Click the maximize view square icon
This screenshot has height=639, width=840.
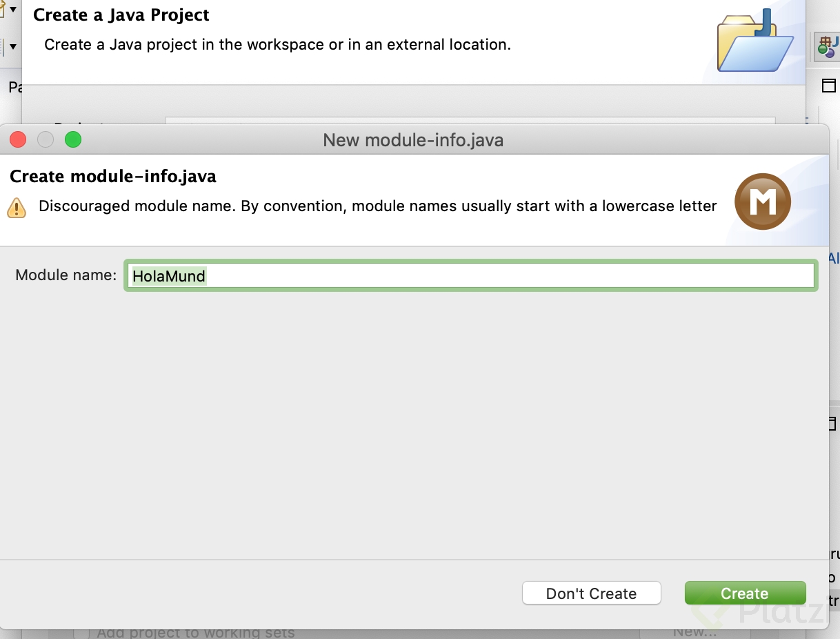click(x=828, y=86)
